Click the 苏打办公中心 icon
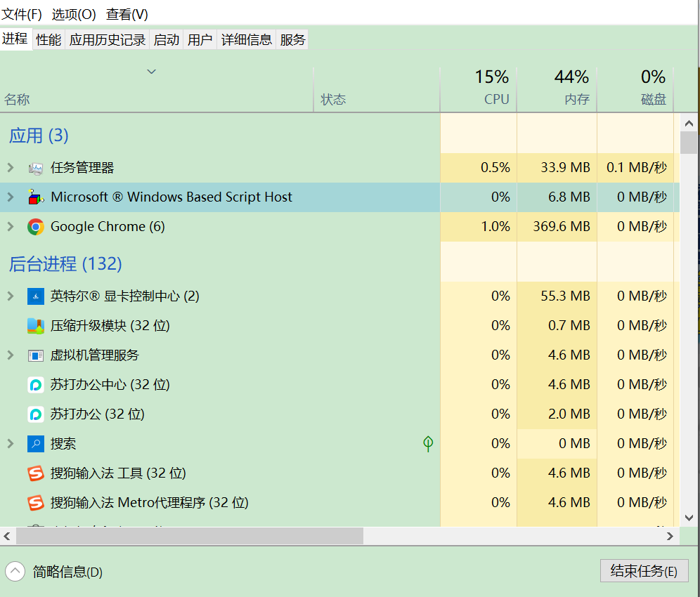Viewport: 700px width, 597px height. point(36,385)
